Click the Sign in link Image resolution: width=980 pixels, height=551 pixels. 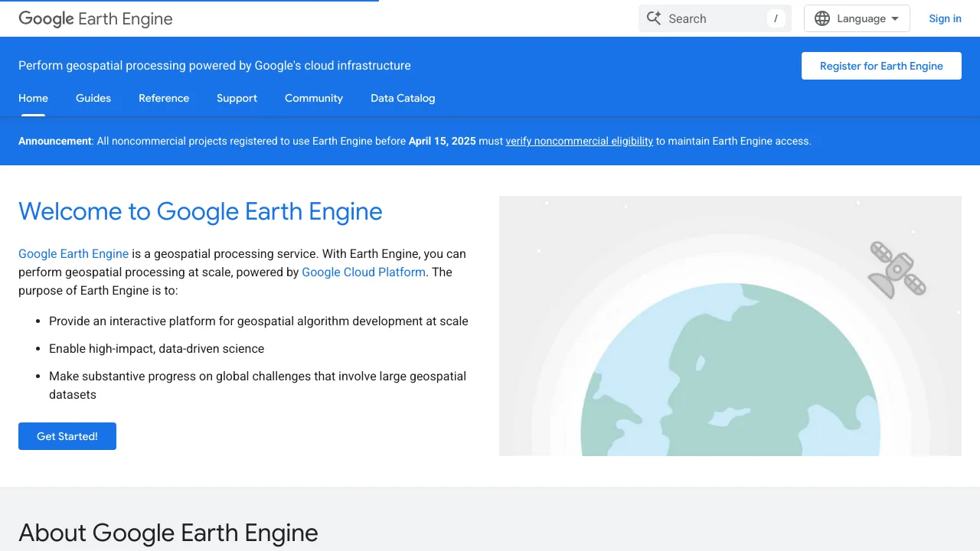(945, 18)
